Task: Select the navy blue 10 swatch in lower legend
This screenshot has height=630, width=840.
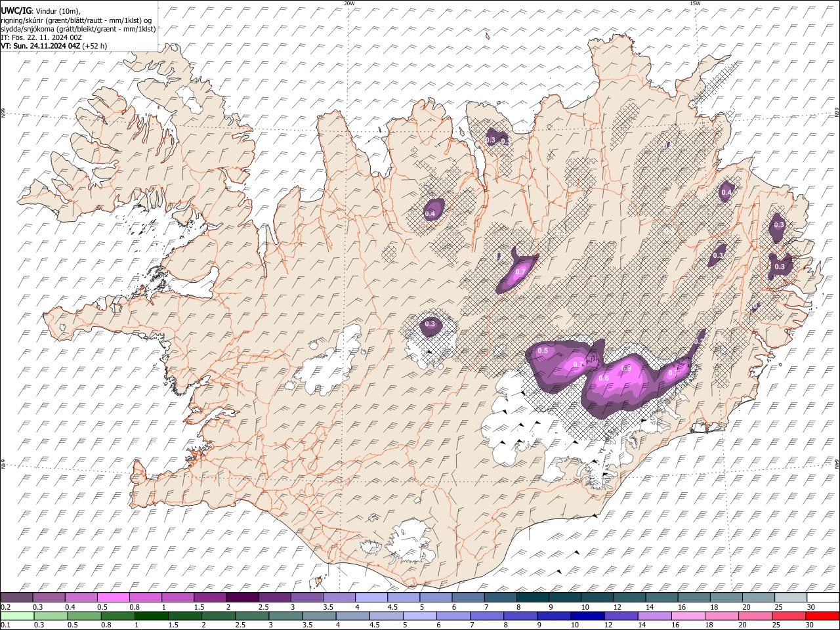Action: 587,616
